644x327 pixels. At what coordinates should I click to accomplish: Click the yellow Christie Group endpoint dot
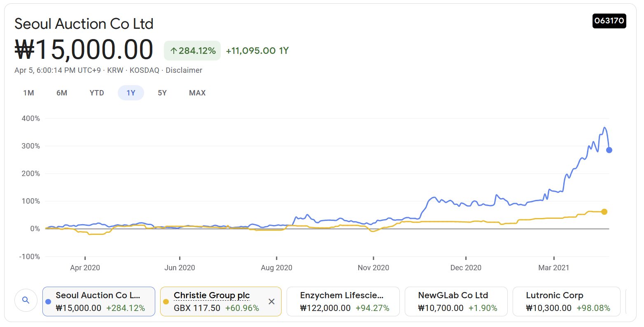(x=604, y=212)
